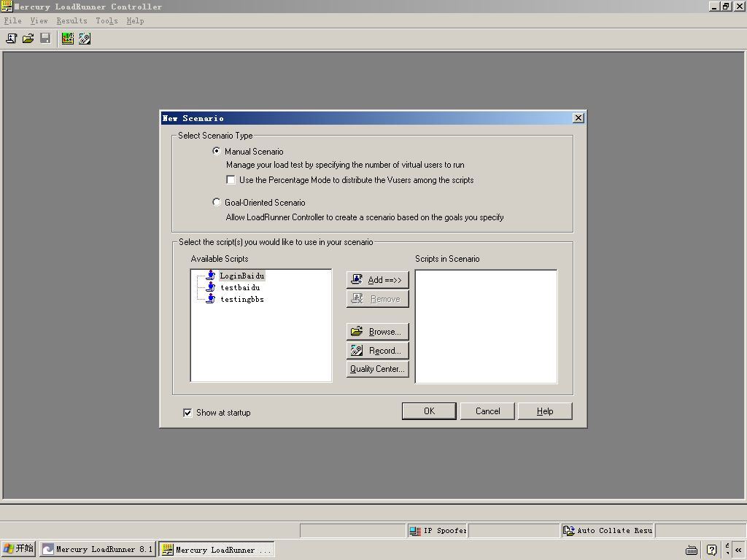Viewport: 747px width, 560px height.
Task: Open the File menu
Action: 13,20
